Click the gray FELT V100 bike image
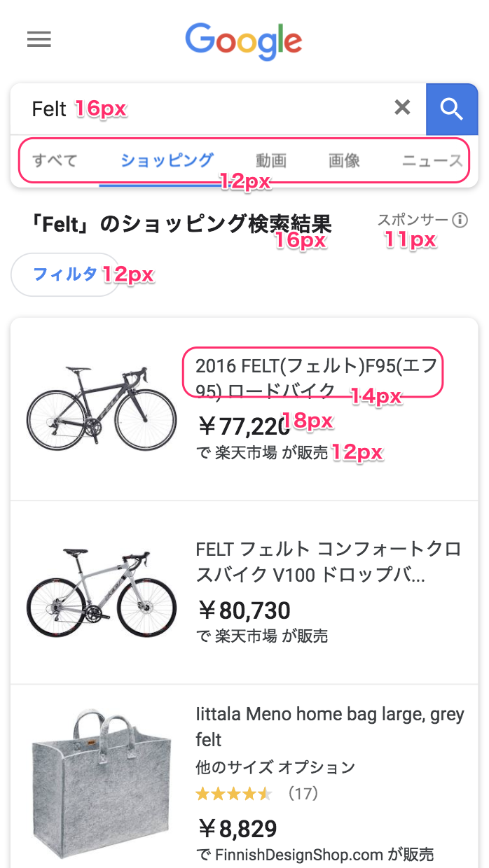This screenshot has width=489, height=868. tap(101, 592)
